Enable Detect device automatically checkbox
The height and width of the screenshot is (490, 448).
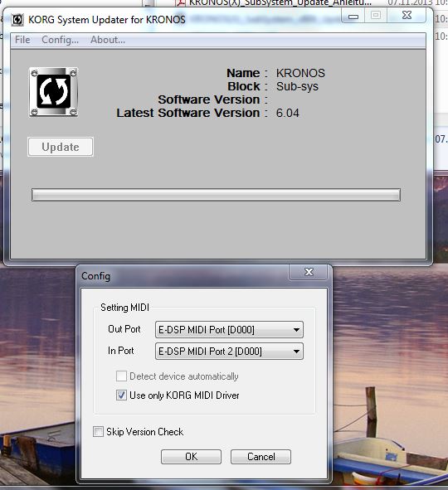[x=121, y=376]
